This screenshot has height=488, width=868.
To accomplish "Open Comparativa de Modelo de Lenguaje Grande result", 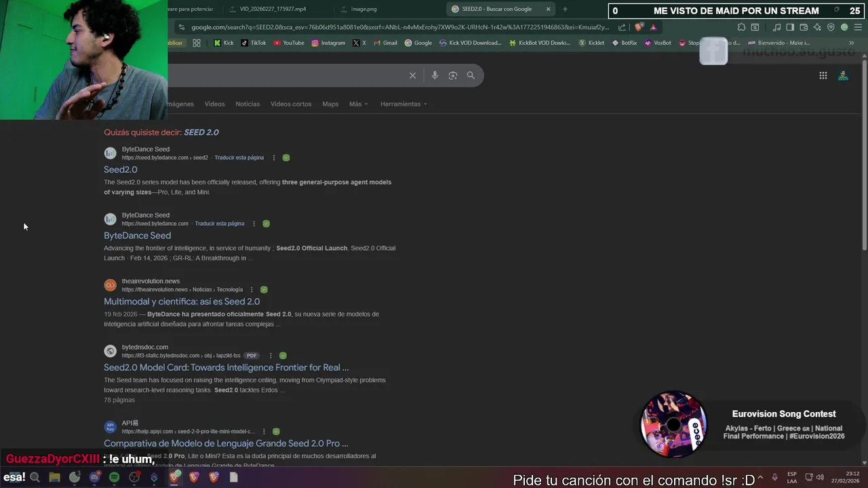I will (x=226, y=443).
